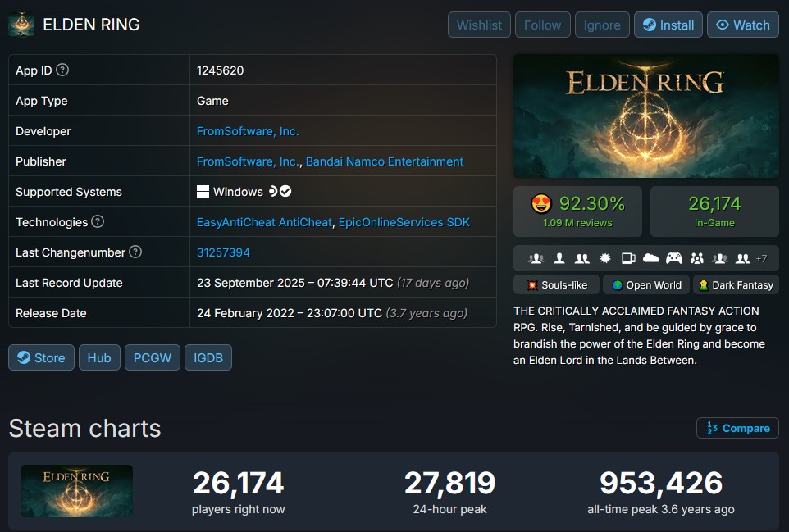Click the achievements starburst category icon
Viewport: 789px width, 532px height.
coord(605,258)
